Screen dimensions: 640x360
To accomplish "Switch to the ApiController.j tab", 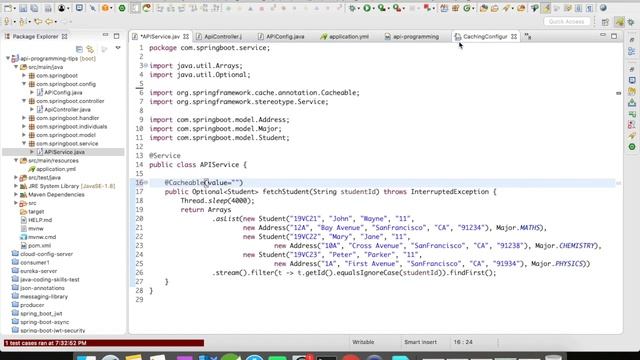I will click(x=222, y=37).
